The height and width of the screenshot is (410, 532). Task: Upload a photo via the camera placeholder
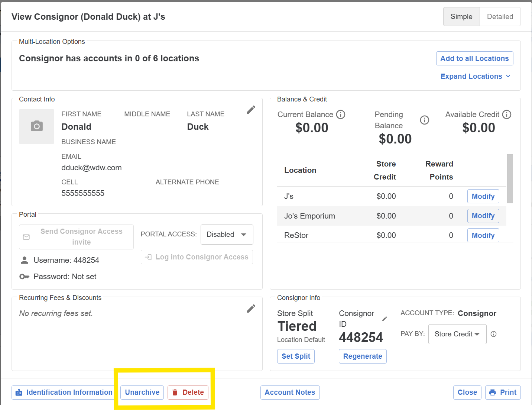pyautogui.click(x=37, y=126)
